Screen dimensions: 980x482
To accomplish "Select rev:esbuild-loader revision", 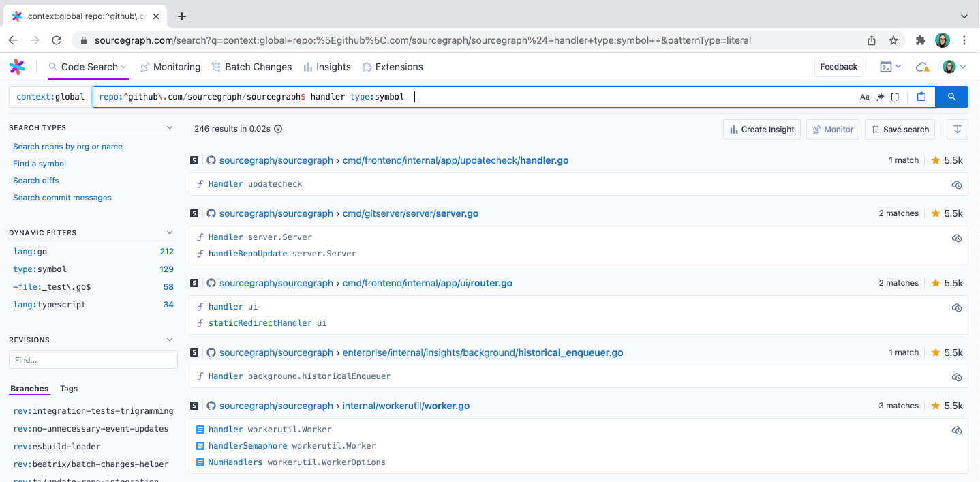I will coord(57,447).
